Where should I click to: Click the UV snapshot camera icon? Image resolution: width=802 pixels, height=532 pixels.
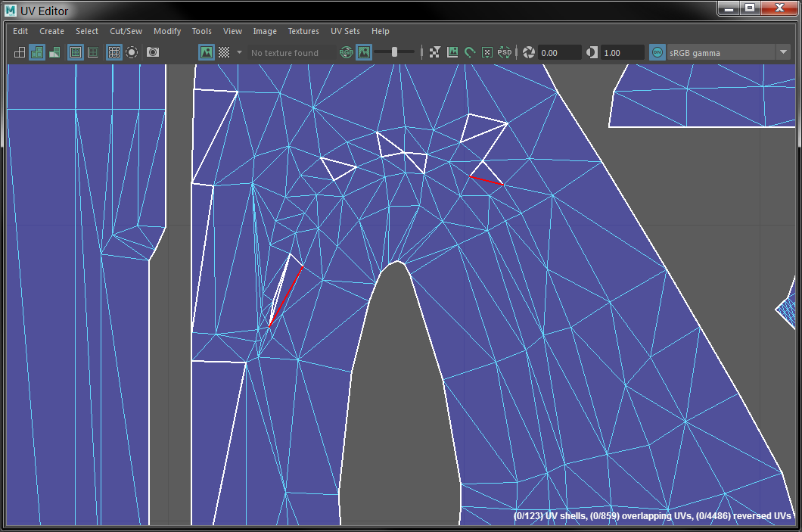[x=153, y=52]
